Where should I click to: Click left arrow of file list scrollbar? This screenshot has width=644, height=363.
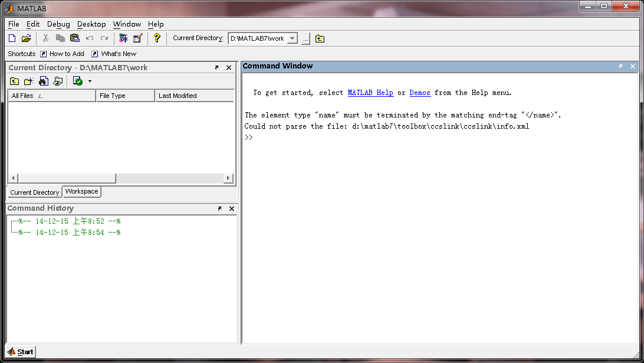[13, 178]
